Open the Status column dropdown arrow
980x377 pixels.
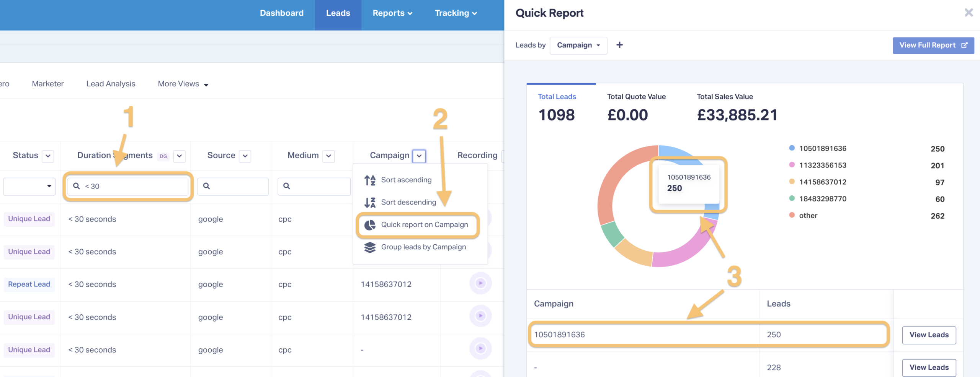coord(48,156)
